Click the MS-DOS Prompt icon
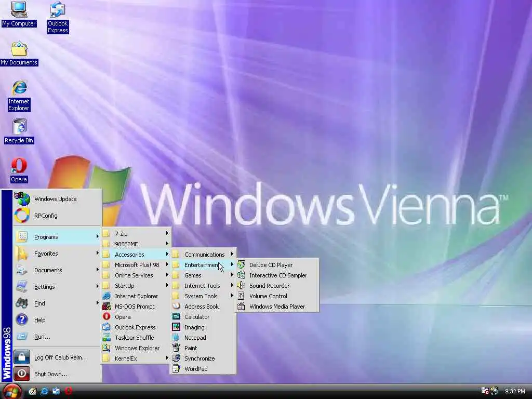 tap(107, 307)
